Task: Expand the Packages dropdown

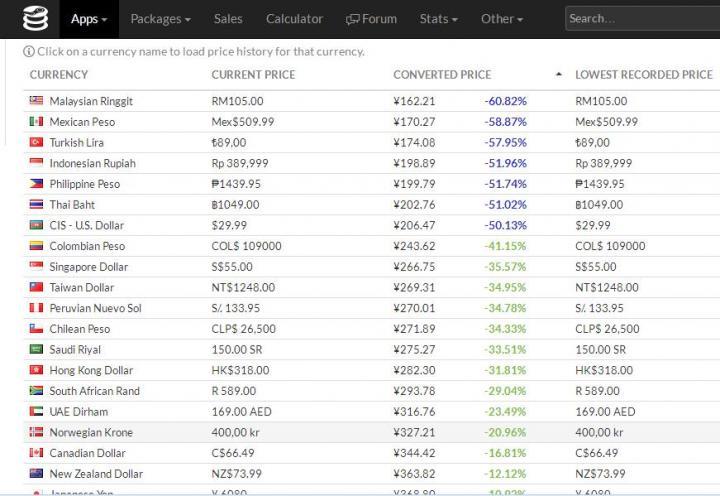Action: (x=160, y=19)
